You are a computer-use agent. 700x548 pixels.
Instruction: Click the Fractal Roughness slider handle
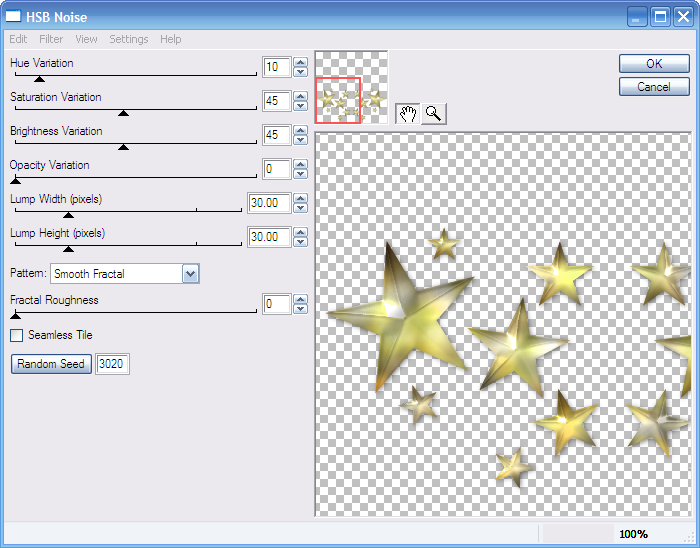pyautogui.click(x=15, y=316)
